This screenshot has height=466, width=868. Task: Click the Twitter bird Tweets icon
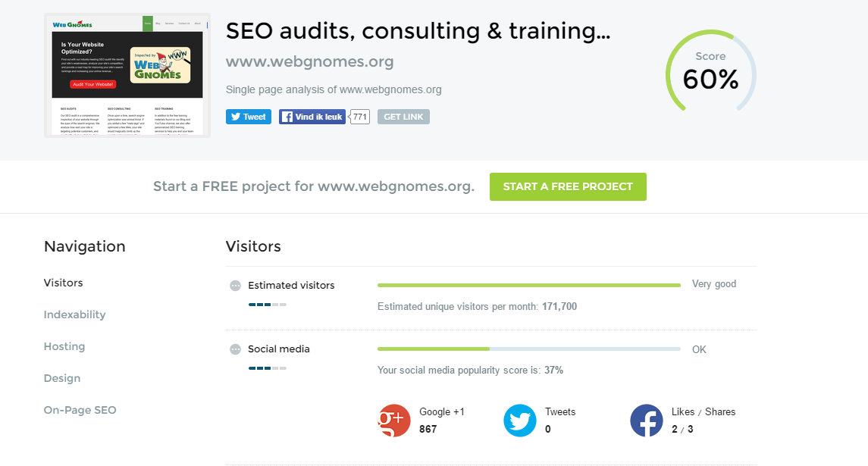(520, 421)
